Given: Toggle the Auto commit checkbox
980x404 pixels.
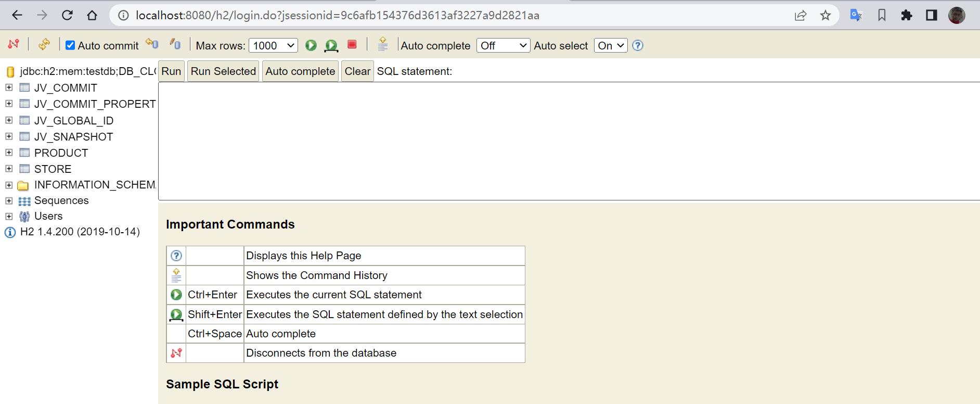Looking at the screenshot, I should pyautogui.click(x=70, y=45).
